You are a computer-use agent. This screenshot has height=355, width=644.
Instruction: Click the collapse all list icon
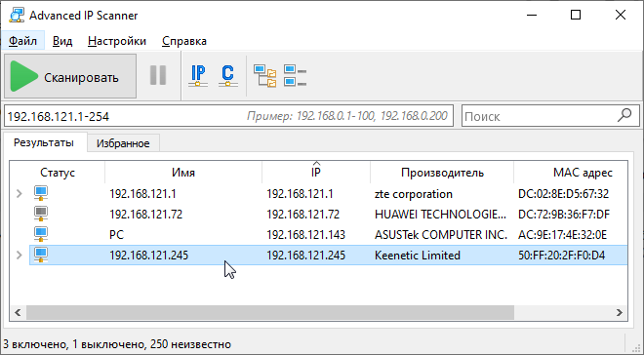point(296,76)
